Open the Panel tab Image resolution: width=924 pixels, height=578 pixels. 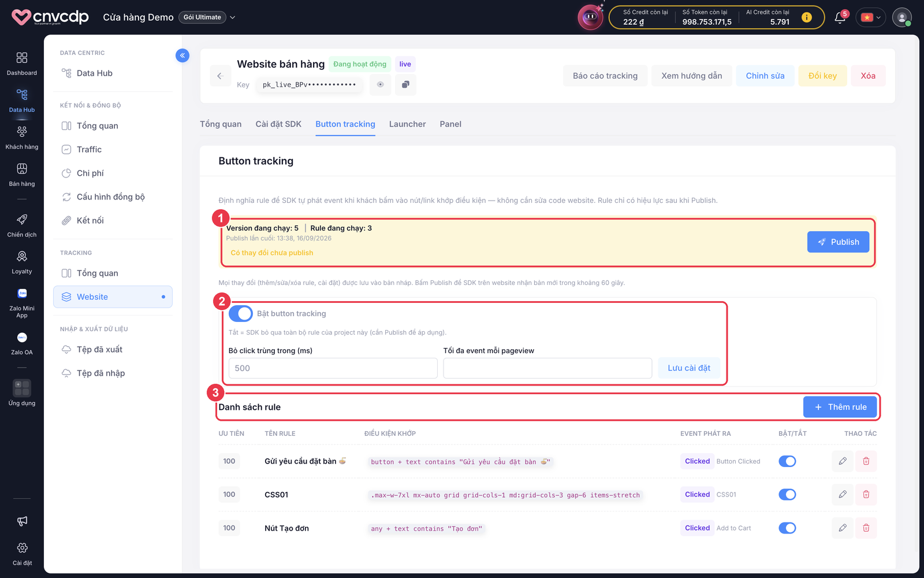click(x=450, y=124)
